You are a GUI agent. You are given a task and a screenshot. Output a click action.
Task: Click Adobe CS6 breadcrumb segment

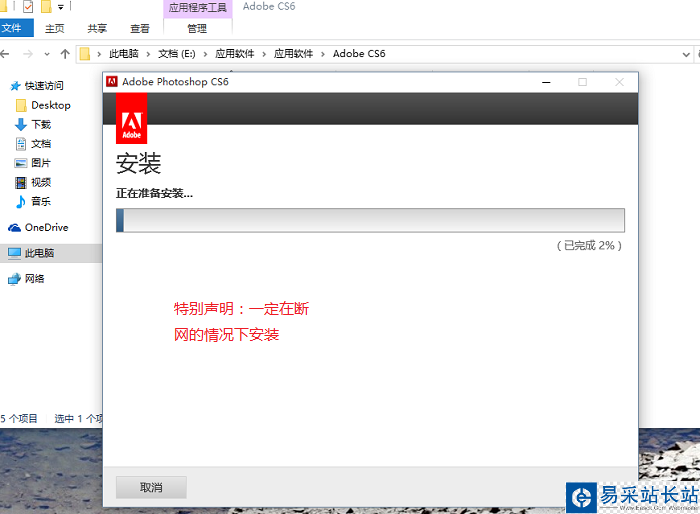click(x=359, y=54)
